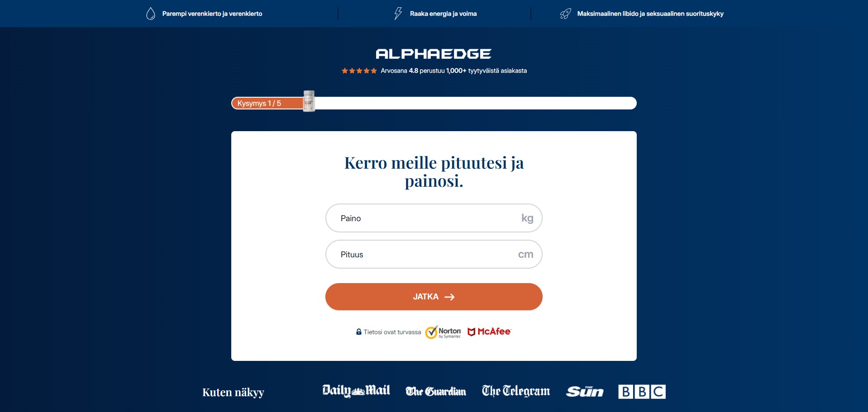
Task: Click the orange star rating icons
Action: [x=359, y=71]
